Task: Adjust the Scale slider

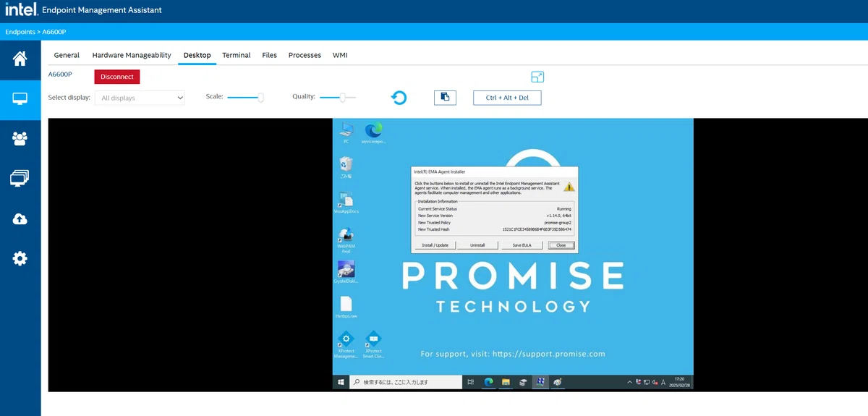Action: tap(245, 97)
